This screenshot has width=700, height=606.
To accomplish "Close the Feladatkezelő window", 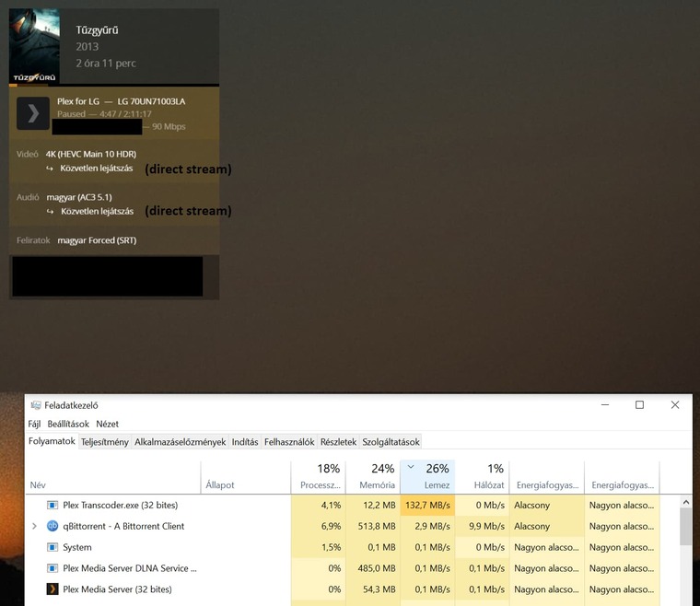I will (x=675, y=404).
